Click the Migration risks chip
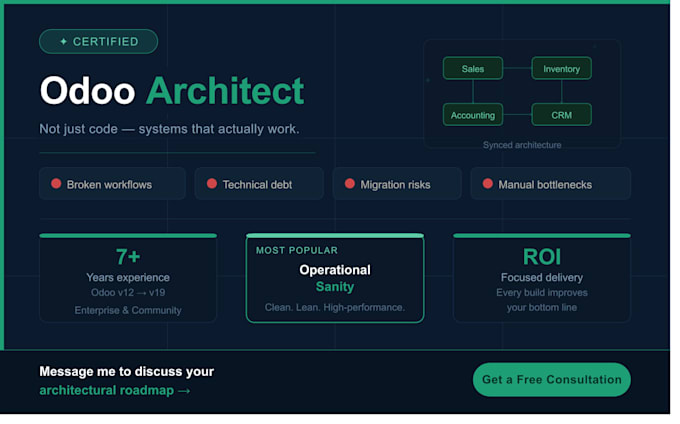This screenshot has height=424, width=680. point(397,184)
